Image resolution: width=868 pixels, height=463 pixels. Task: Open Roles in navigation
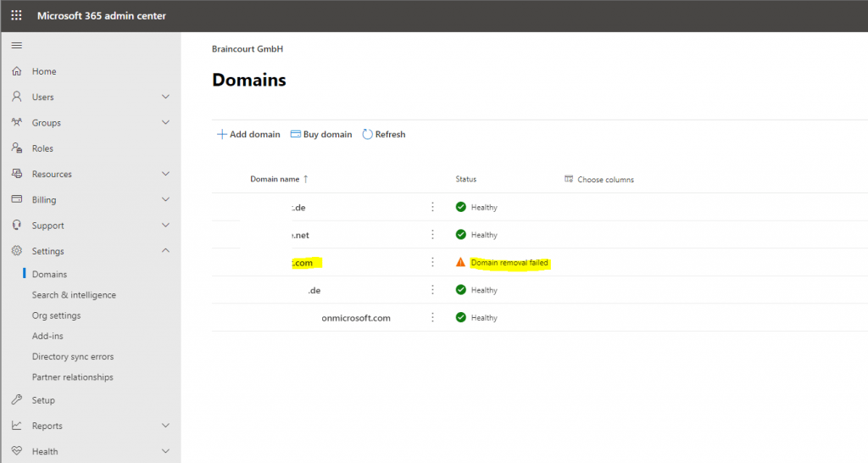point(42,148)
